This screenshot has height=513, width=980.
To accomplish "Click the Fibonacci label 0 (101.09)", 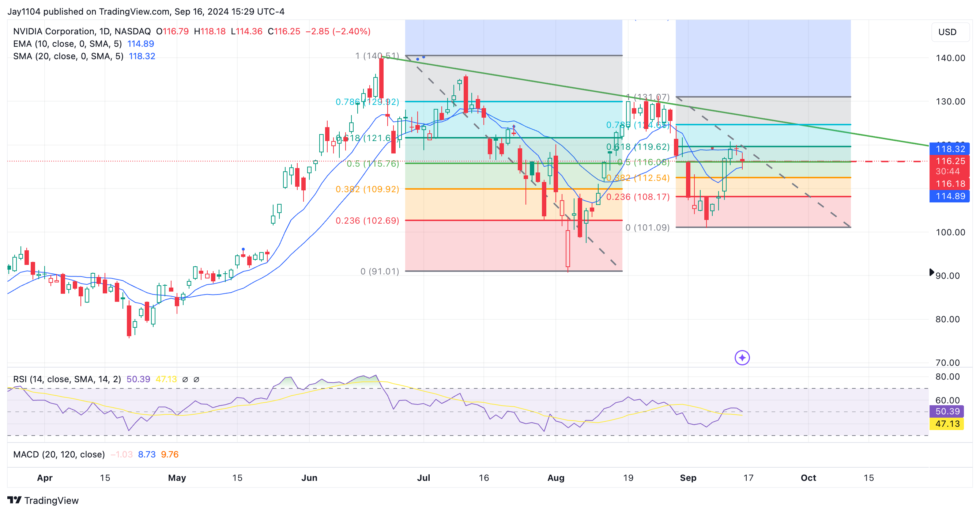I will (x=648, y=228).
